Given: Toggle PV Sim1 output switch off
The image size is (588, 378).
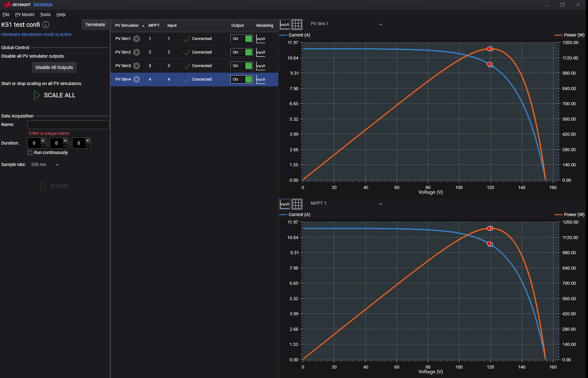Looking at the screenshot, I should pos(242,39).
